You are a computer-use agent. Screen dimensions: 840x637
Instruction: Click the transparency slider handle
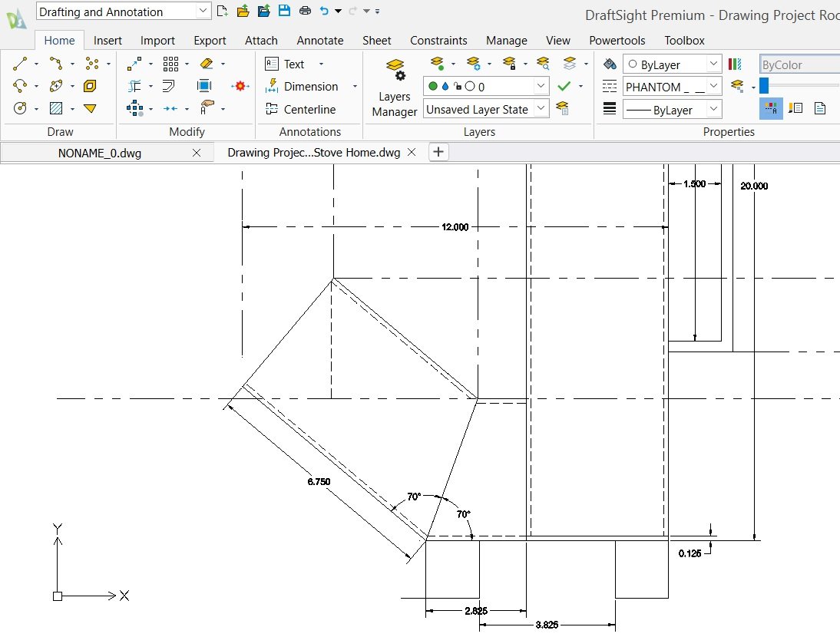(764, 86)
